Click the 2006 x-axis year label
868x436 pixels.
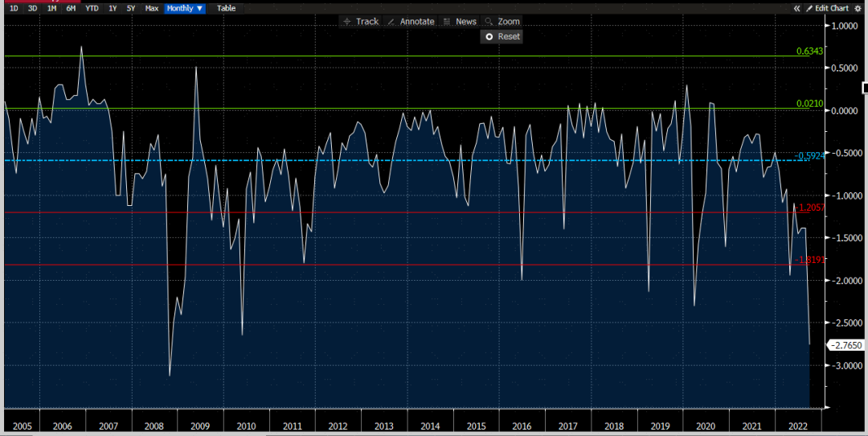(x=62, y=426)
